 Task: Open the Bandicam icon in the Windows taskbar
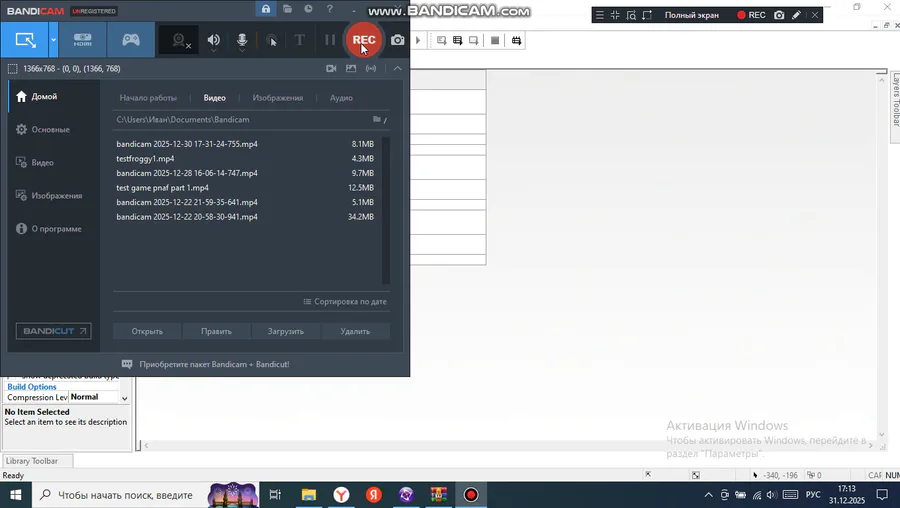[x=471, y=495]
